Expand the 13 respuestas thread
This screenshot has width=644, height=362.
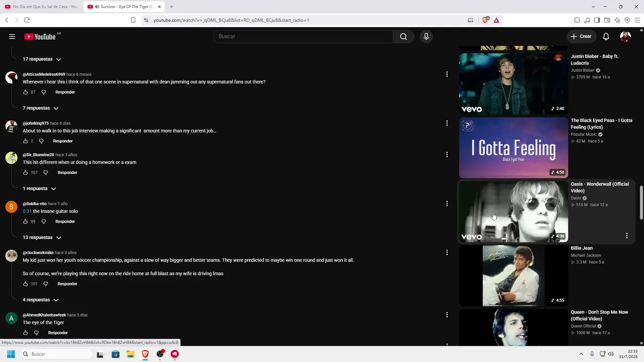coord(42,237)
